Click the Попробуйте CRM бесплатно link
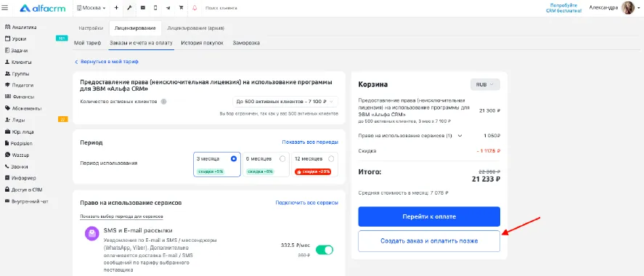 [563, 8]
